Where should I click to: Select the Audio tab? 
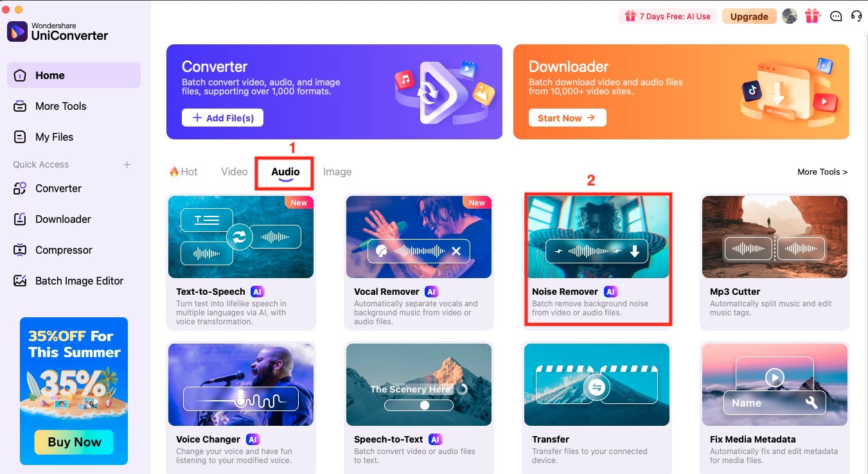pyautogui.click(x=285, y=172)
